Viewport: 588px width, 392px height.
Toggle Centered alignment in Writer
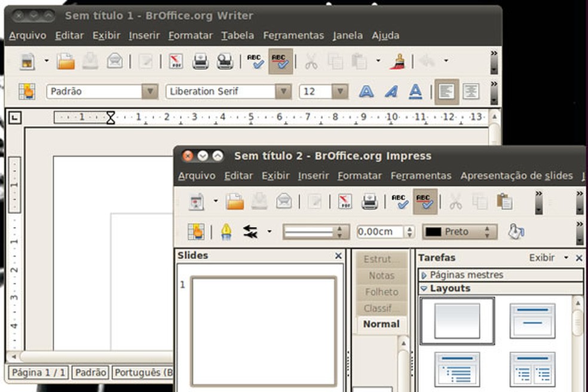(x=471, y=91)
